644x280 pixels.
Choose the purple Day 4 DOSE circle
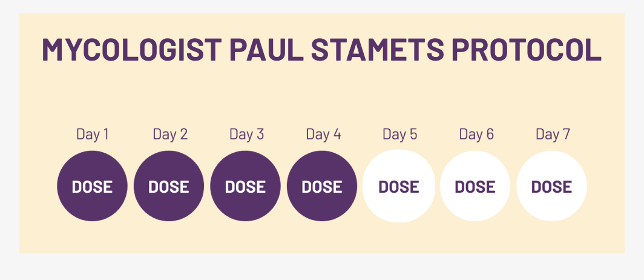pos(322,186)
